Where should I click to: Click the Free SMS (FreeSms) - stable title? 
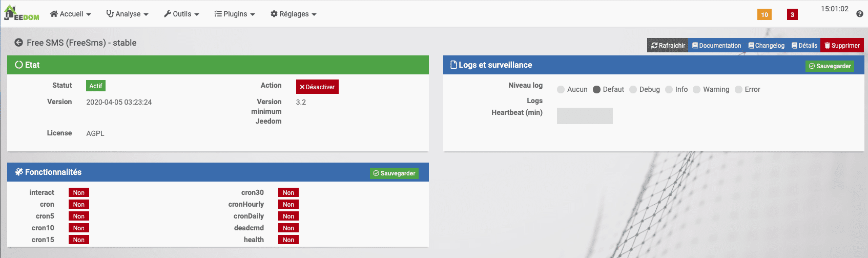[81, 43]
